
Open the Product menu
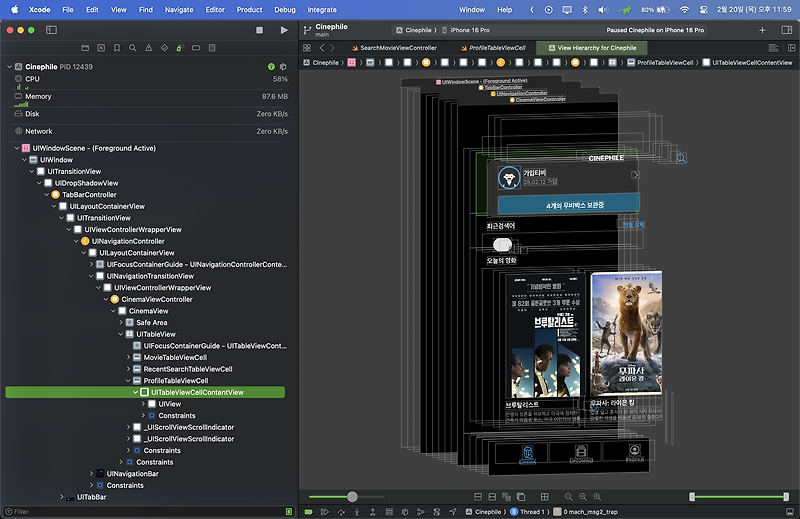[x=249, y=9]
